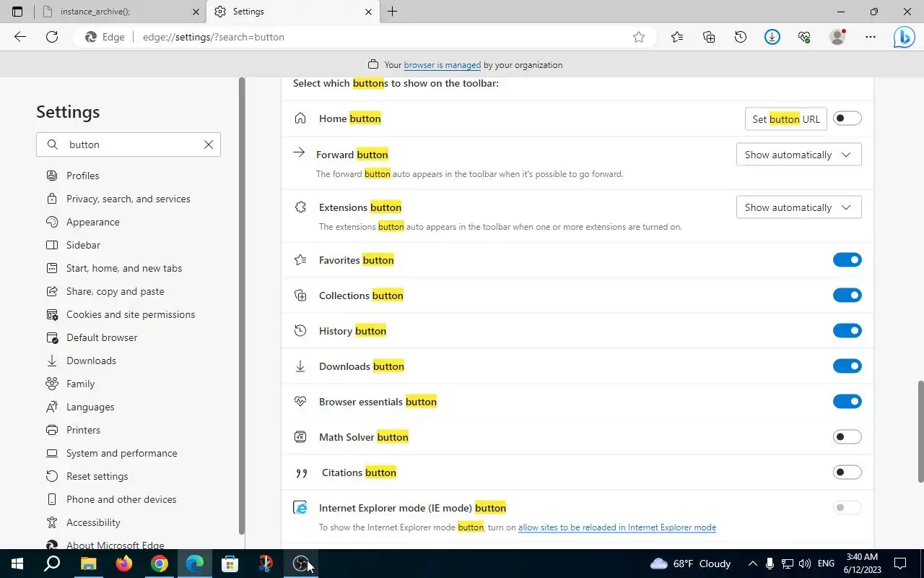Refresh the page with reload icon
This screenshot has height=578, width=924.
point(52,37)
